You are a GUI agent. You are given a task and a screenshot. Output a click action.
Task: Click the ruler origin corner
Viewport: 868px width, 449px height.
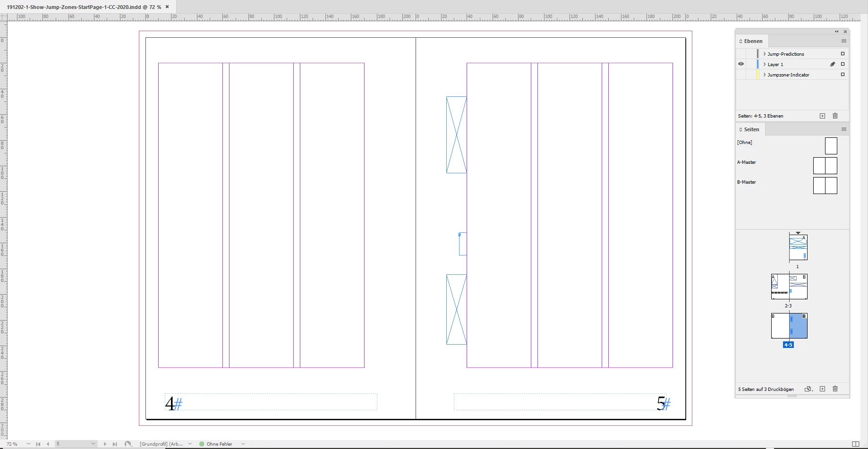click(x=3, y=17)
